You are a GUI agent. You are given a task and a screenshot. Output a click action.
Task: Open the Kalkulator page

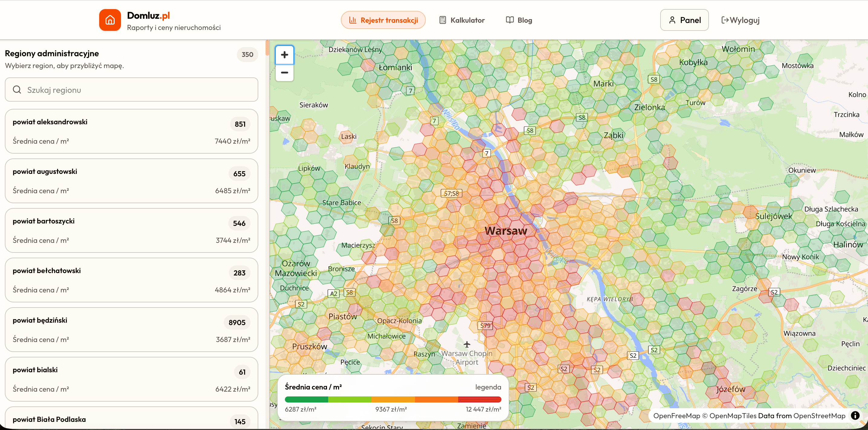pyautogui.click(x=462, y=20)
